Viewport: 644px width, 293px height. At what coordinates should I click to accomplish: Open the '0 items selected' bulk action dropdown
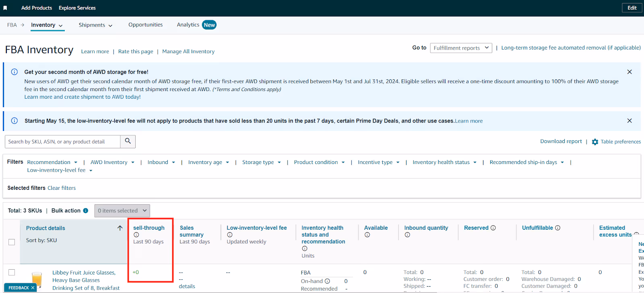tap(122, 211)
